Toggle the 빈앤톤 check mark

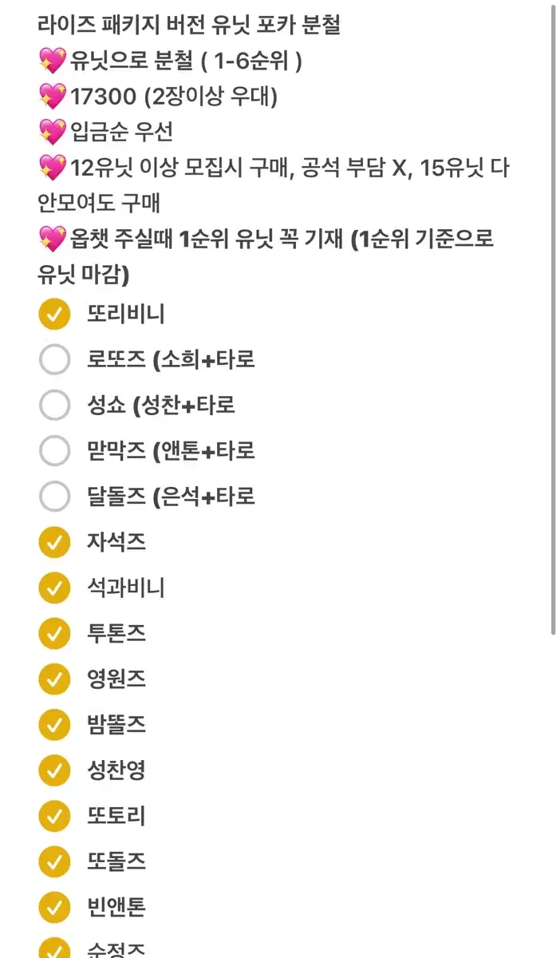click(54, 907)
